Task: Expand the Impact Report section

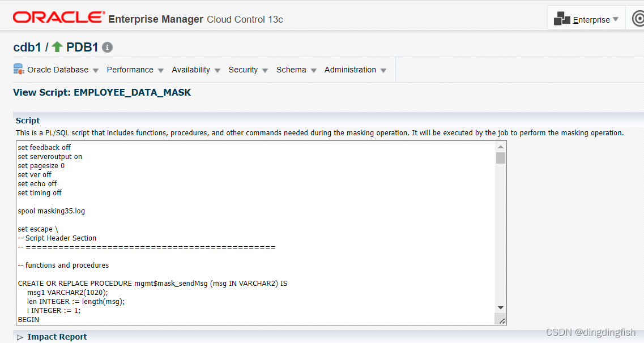Action: tap(20, 337)
